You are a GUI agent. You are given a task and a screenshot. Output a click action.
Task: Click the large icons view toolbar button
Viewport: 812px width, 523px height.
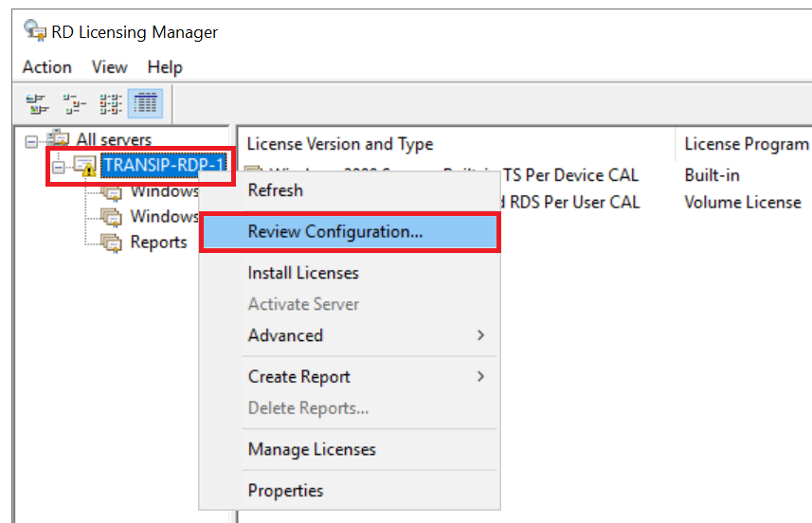click(37, 103)
